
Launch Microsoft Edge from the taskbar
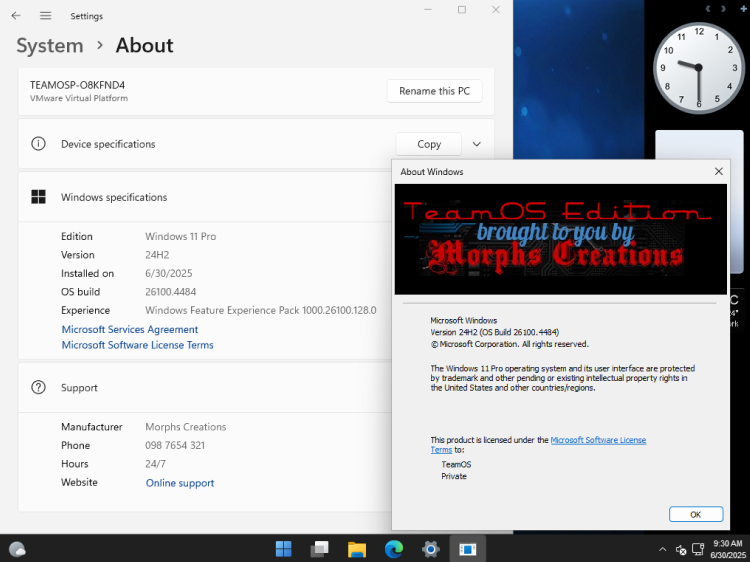394,549
